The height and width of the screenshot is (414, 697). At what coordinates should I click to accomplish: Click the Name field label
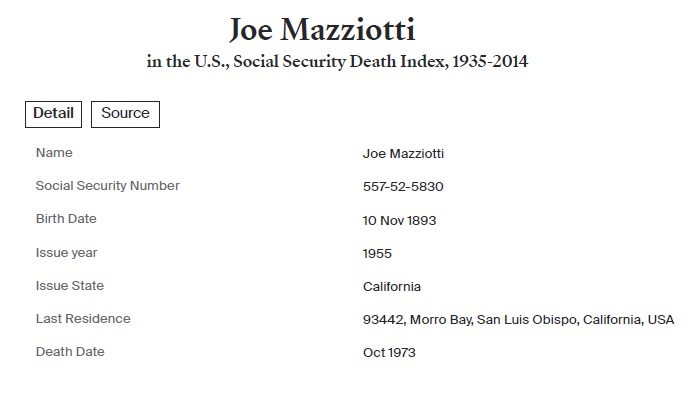click(54, 153)
